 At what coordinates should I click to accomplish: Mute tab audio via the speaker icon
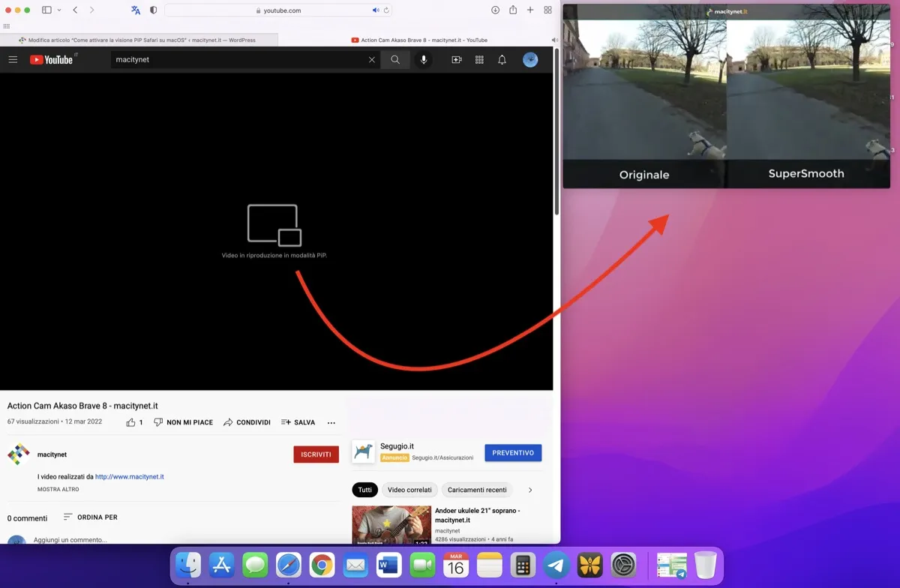pos(376,10)
